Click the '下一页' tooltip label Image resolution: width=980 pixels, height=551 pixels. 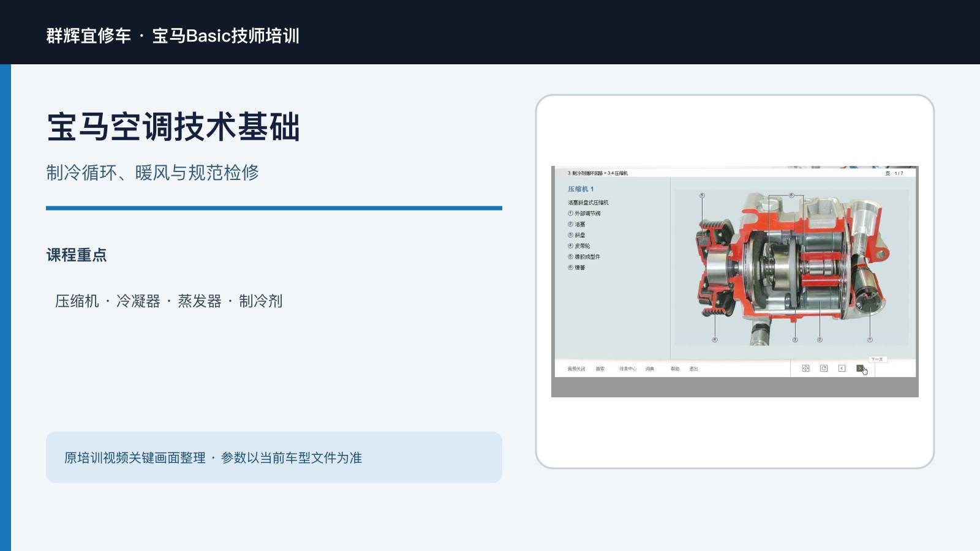(877, 359)
